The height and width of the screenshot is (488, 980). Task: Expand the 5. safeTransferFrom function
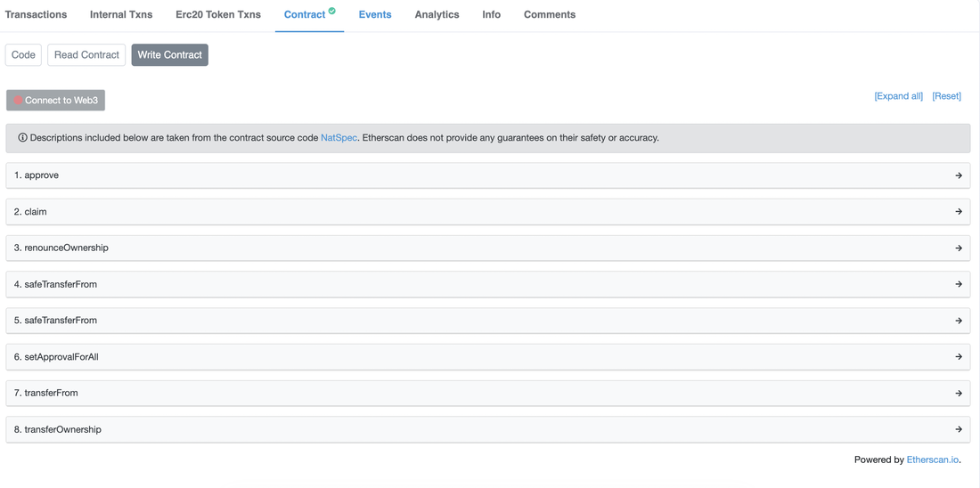coord(488,321)
